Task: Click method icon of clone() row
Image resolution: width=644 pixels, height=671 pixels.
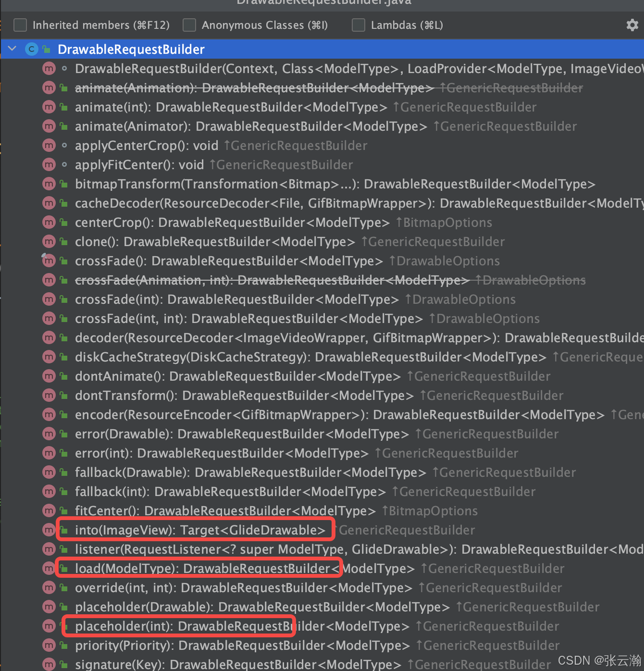Action: click(49, 242)
